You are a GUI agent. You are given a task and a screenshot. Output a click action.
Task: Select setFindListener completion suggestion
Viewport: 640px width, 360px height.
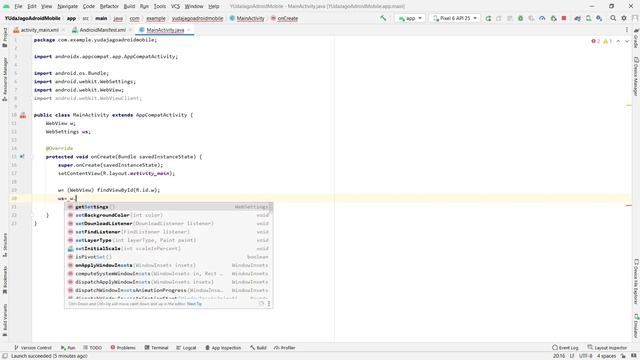[x=169, y=232]
